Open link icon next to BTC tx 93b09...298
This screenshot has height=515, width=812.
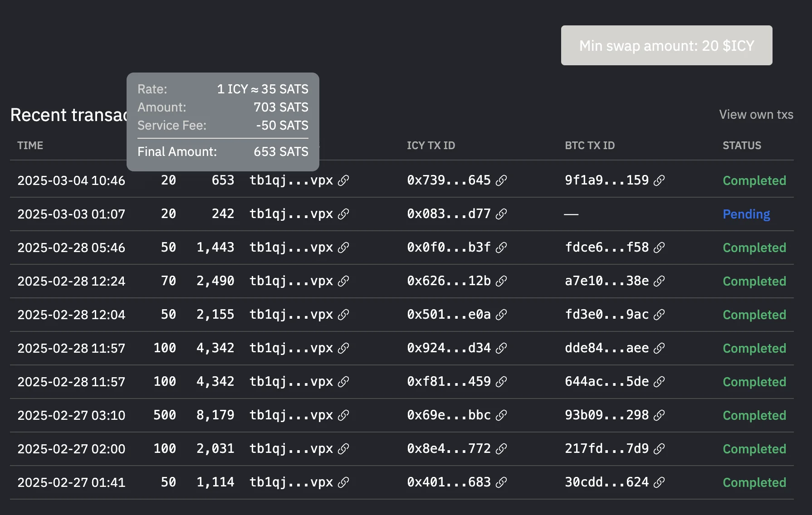click(x=659, y=415)
